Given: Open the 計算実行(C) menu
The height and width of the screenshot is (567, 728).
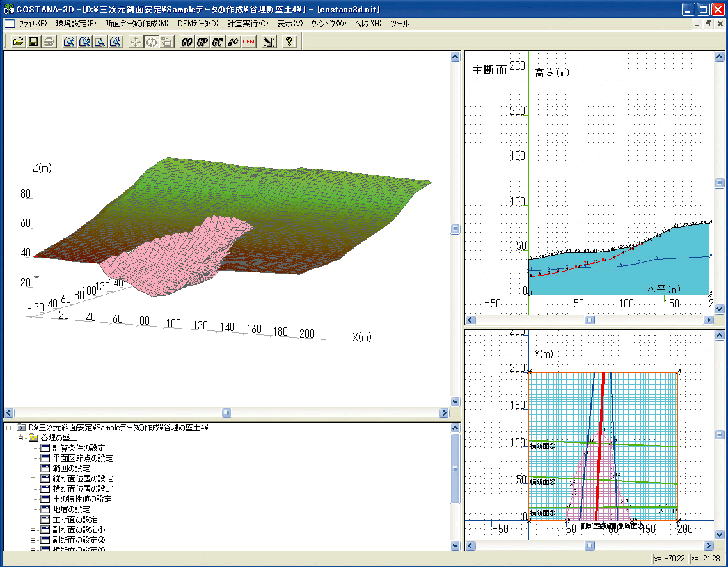Looking at the screenshot, I should tap(248, 24).
